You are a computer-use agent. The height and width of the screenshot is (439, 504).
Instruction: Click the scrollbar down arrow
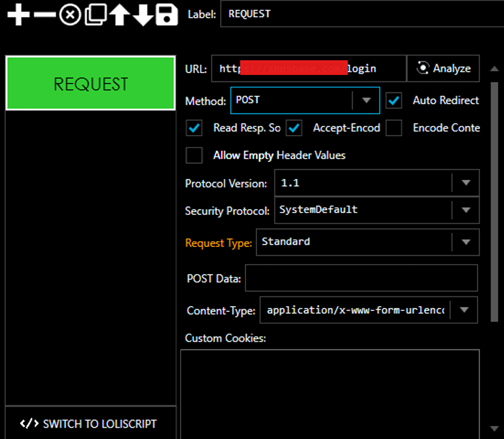(495, 428)
